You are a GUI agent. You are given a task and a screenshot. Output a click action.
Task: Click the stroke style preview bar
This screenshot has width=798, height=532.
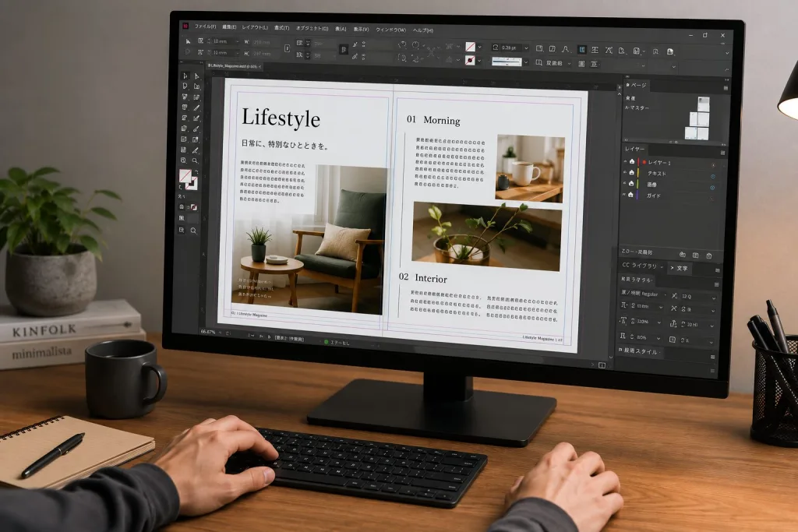coord(507,62)
